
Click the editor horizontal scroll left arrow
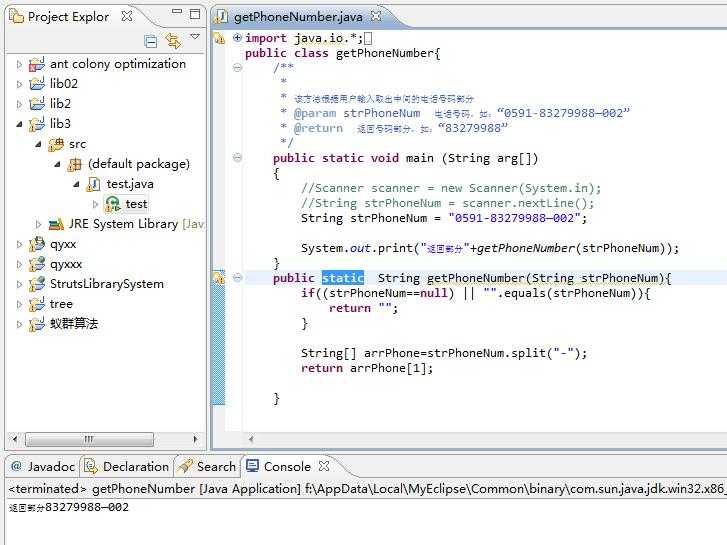click(251, 439)
